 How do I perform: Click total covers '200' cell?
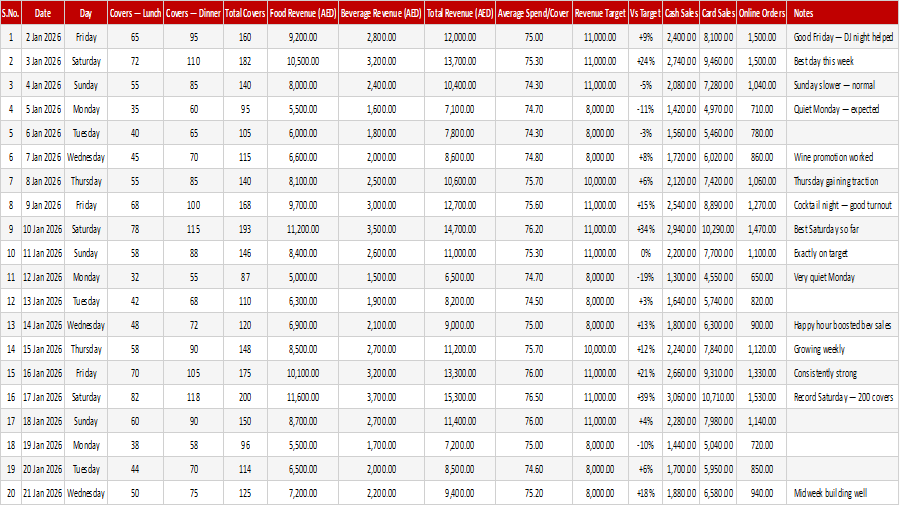pos(245,397)
